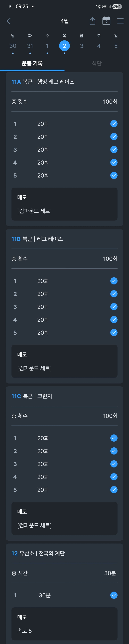
Task: Uncheck the 30분 set of 천국의 계단
Action: 114,595
